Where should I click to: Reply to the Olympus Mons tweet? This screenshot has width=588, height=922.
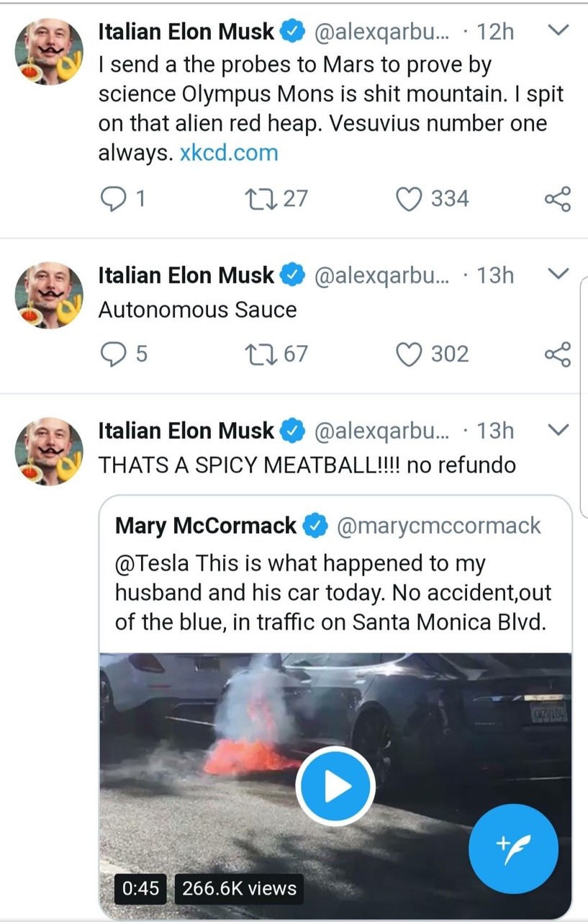click(x=114, y=198)
